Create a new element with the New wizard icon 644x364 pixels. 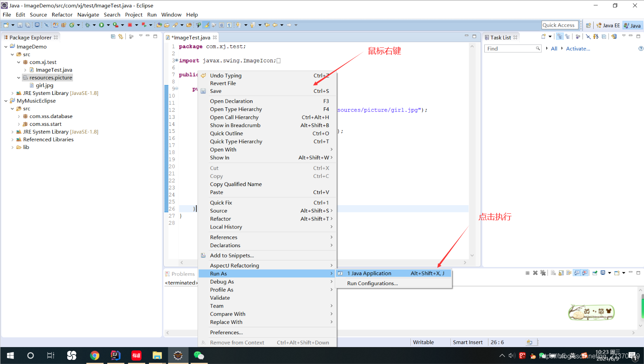pyautogui.click(x=6, y=25)
